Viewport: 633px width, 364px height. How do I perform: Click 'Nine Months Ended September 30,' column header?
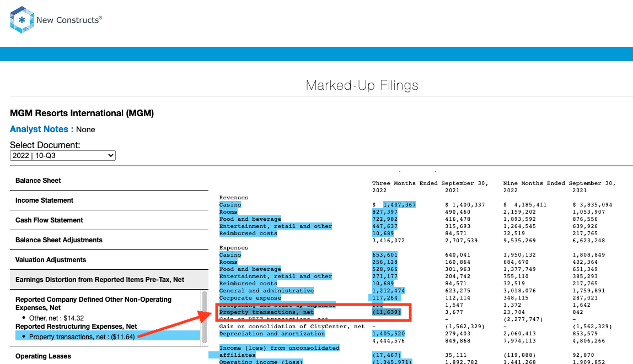point(559,183)
